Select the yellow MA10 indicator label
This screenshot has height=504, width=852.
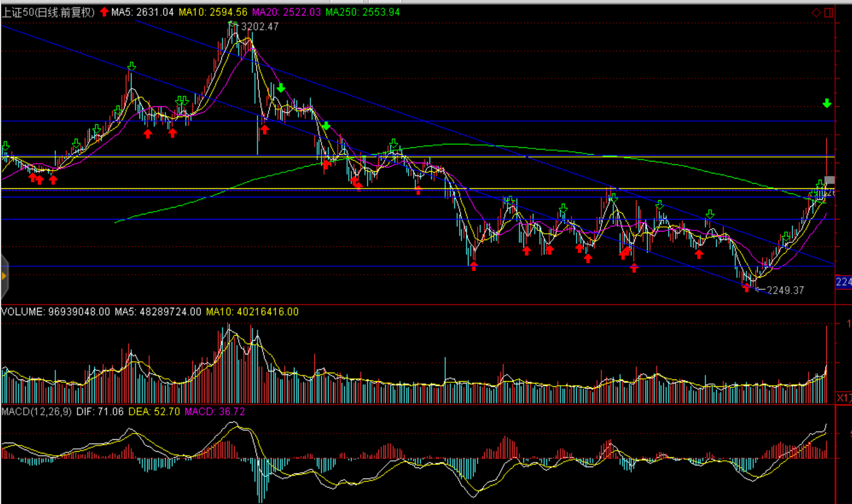point(213,12)
